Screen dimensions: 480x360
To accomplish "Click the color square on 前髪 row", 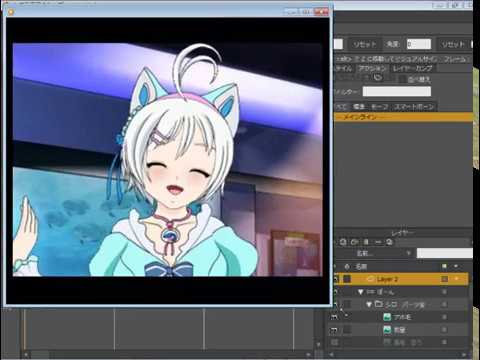I will pyautogui.click(x=444, y=330).
